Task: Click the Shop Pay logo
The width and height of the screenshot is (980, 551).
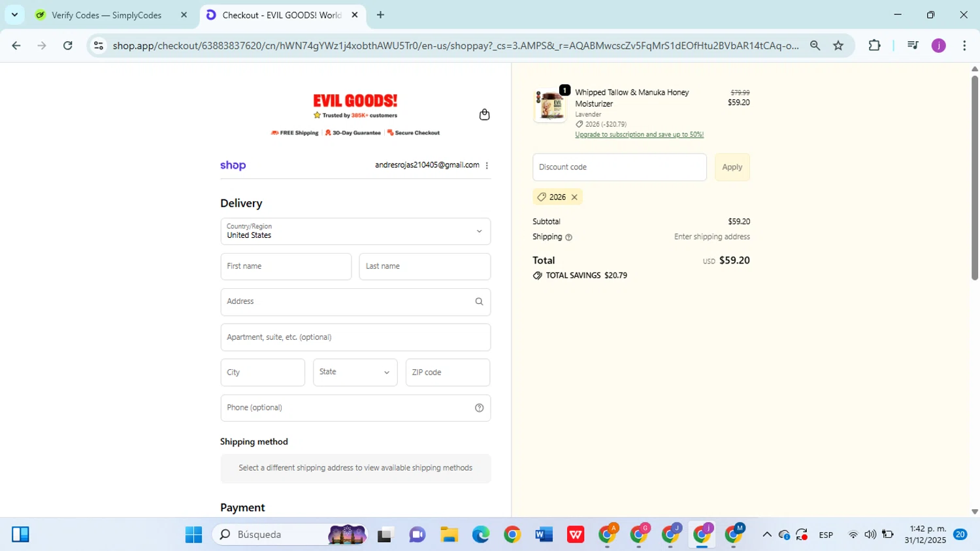Action: (233, 165)
